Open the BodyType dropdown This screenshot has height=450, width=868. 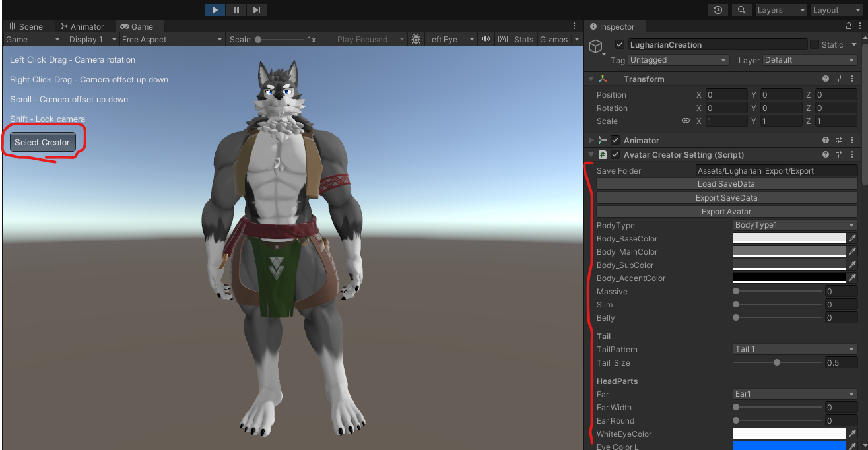coord(795,225)
